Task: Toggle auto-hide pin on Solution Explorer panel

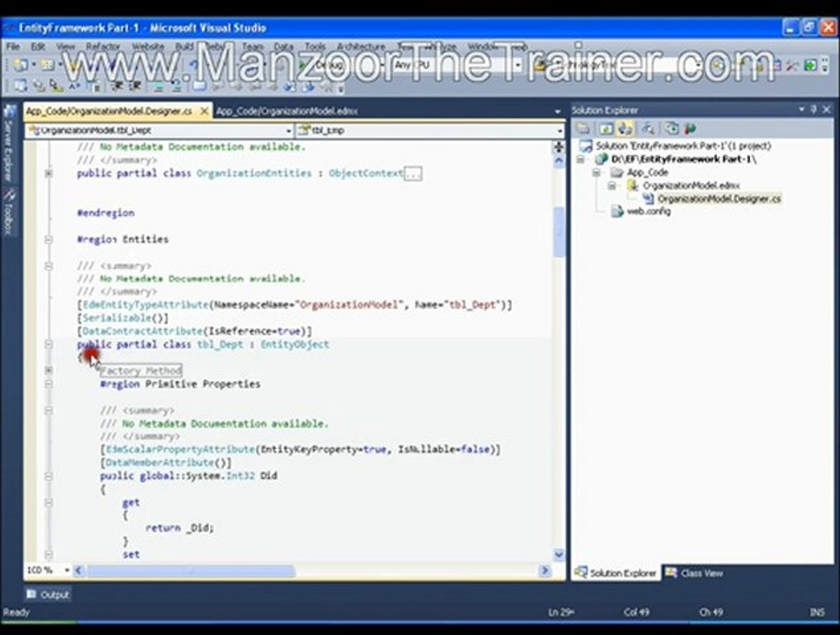Action: (814, 109)
